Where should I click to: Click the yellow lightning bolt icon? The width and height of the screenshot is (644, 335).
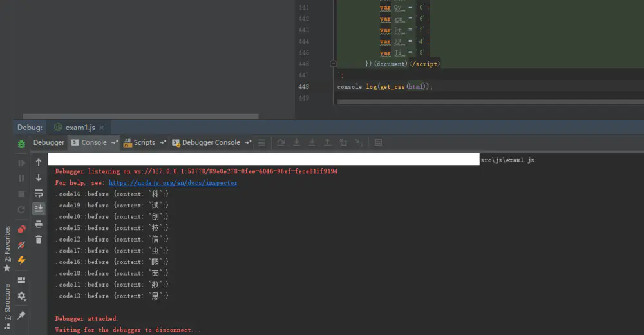(x=21, y=261)
